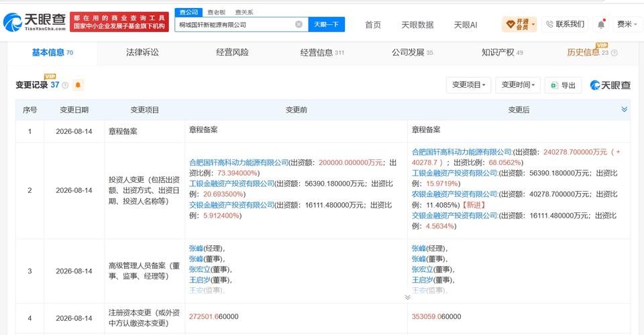
Task: Click the red 商业查询工具 banner
Action: coord(119,21)
